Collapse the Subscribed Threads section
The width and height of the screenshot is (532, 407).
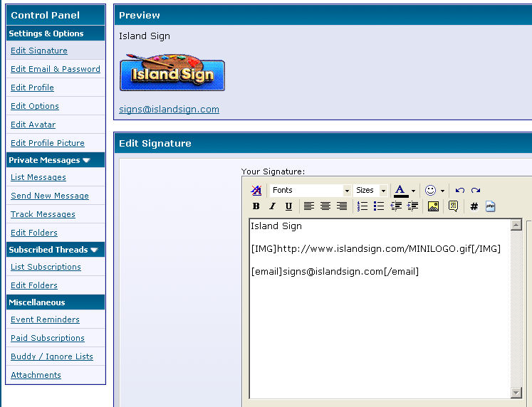94,250
